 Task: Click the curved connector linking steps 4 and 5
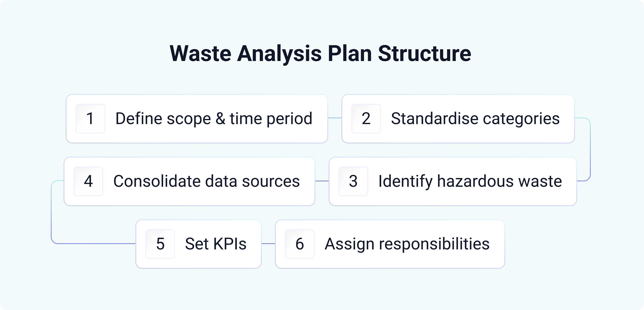click(52, 212)
